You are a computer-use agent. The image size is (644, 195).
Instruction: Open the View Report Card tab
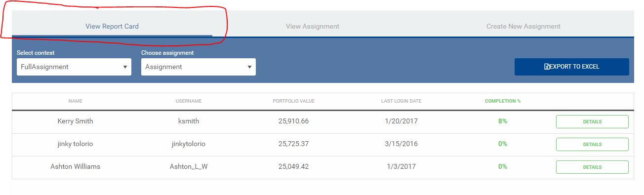(112, 26)
